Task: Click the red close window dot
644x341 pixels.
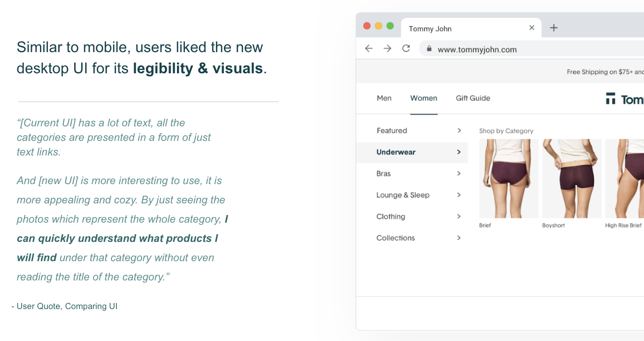Action: point(367,26)
